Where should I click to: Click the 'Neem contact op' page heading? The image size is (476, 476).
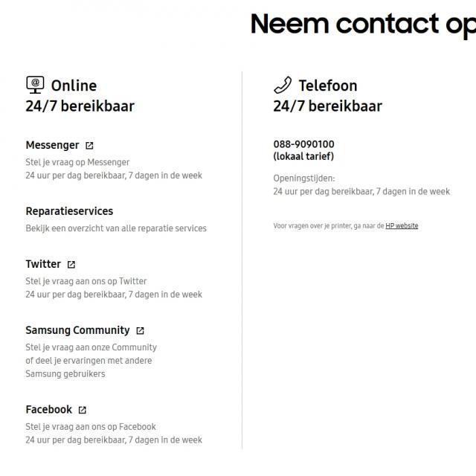(x=363, y=25)
